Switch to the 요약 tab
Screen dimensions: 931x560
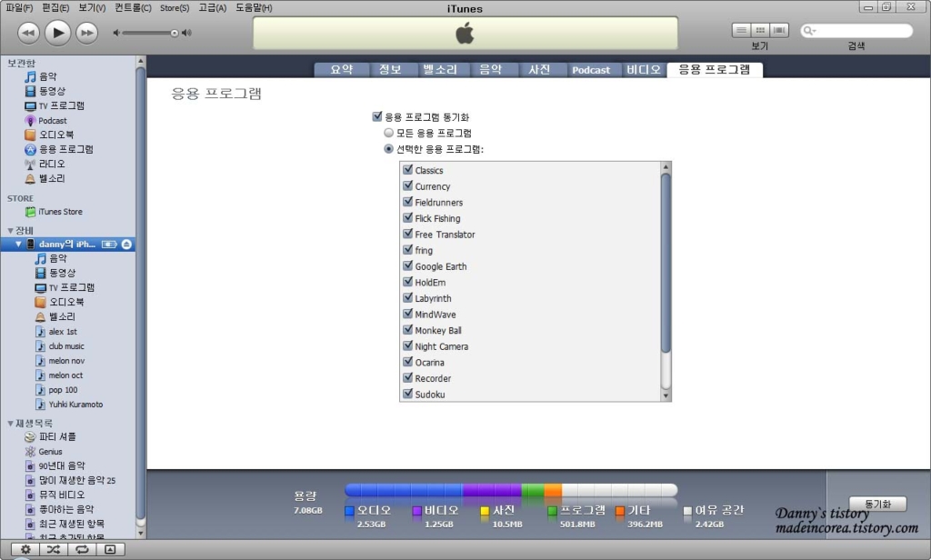coord(342,69)
